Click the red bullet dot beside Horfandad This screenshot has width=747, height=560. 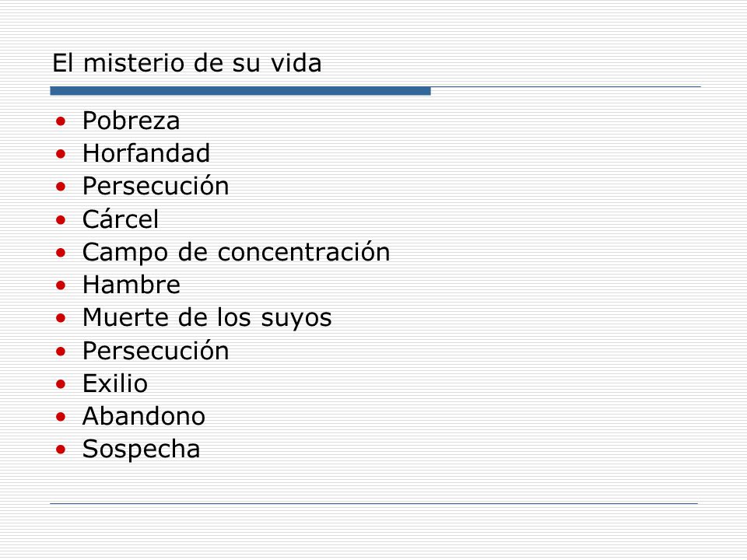click(61, 154)
